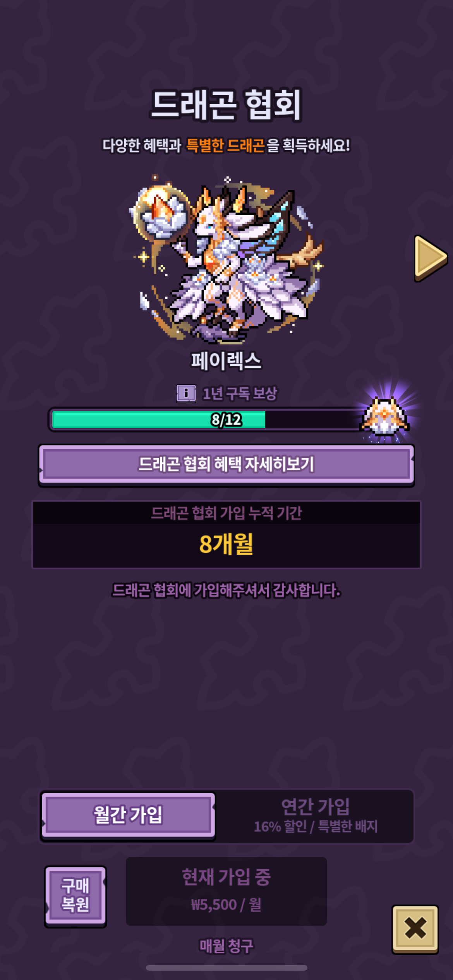This screenshot has height=980, width=453.
Task: Open 드래곤 협회 혜택 자세히보기
Action: point(226,465)
